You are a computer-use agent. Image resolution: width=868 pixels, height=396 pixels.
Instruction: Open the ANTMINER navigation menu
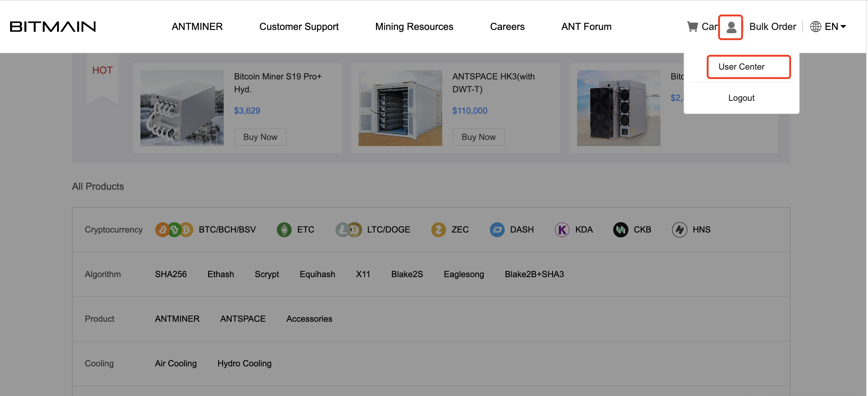coord(197,27)
